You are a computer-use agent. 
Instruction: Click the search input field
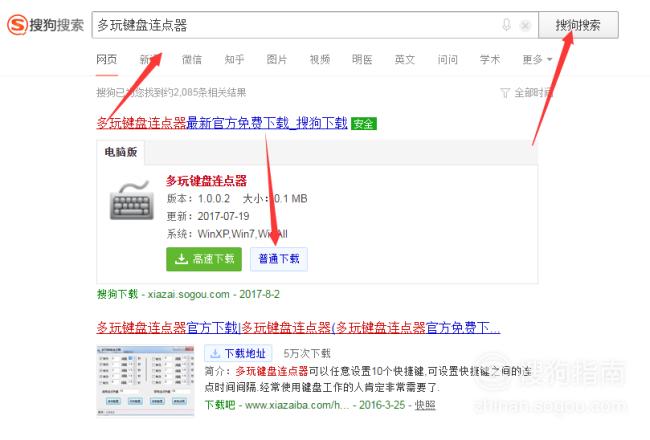(315, 25)
